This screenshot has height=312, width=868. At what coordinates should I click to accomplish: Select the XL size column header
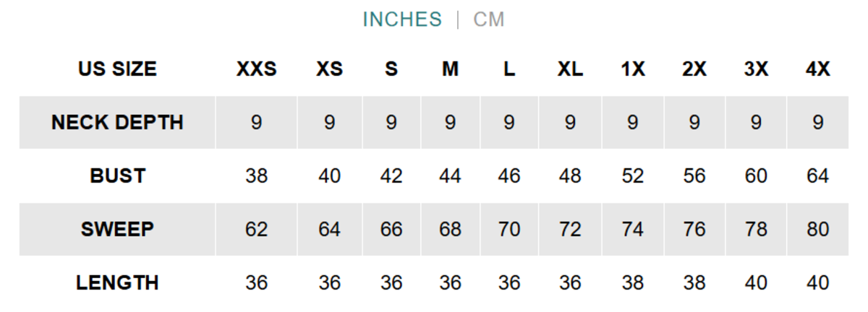click(x=570, y=69)
